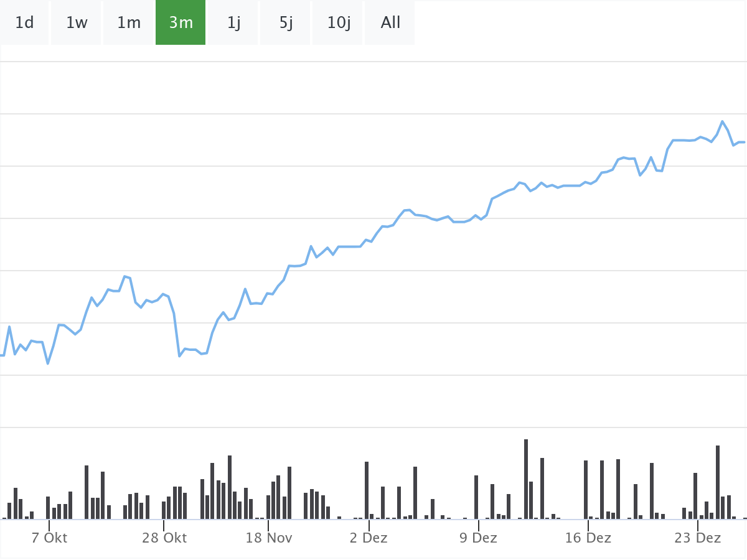
Task: Choose the 1m chart period
Action: point(129,23)
